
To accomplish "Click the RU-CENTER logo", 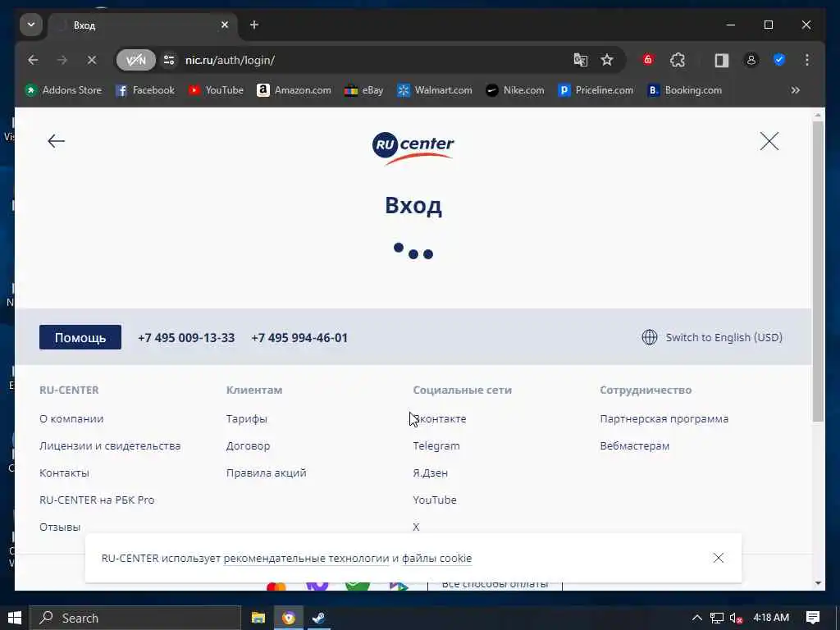I will coord(413,148).
